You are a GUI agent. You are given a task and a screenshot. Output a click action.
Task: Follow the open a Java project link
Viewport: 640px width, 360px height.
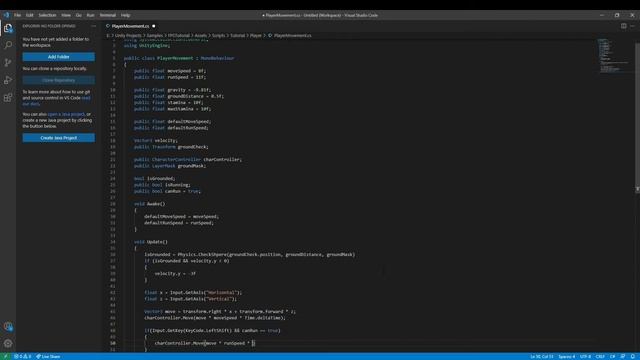click(66, 114)
